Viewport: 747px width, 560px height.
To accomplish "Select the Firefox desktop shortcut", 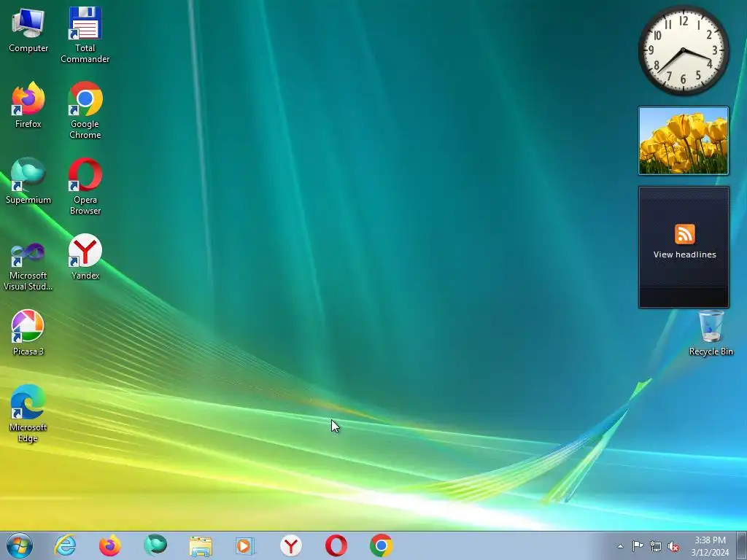I will click(x=28, y=105).
